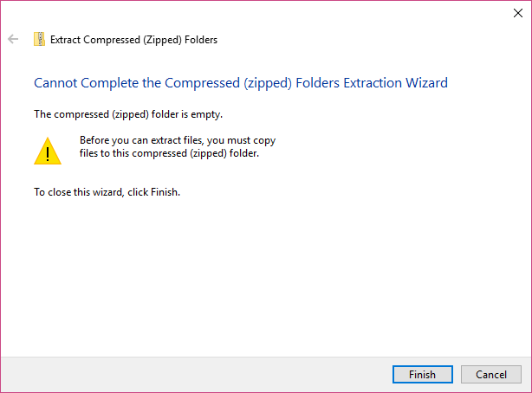Click the zipped folder icon beside the title
Viewport: 532px width, 393px height.
pos(39,39)
